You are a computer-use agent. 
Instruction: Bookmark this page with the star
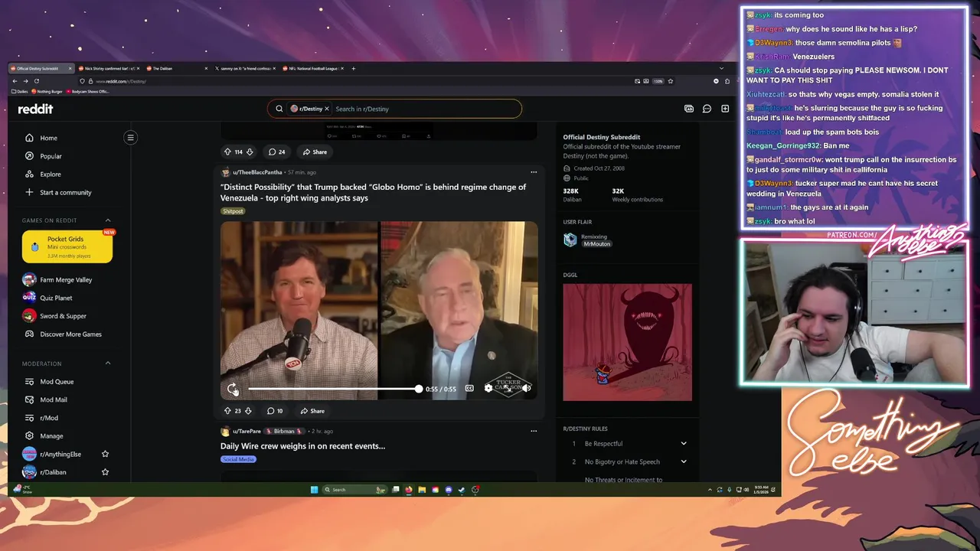coord(671,81)
